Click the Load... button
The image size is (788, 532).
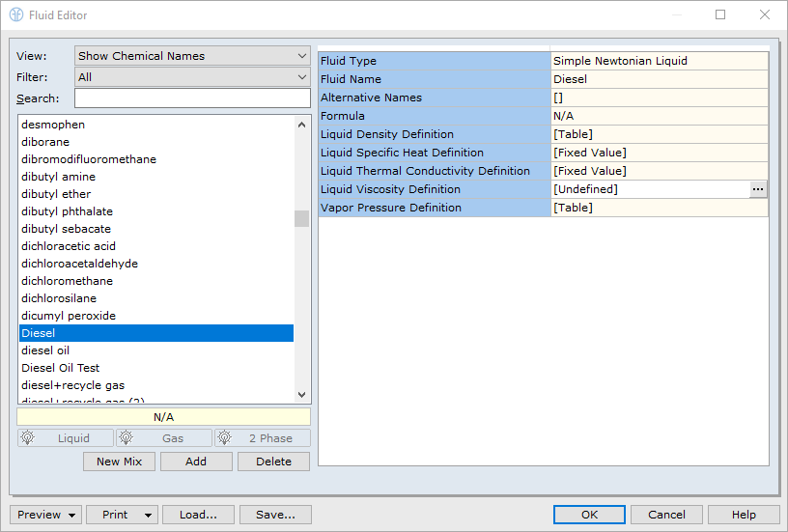click(x=198, y=515)
